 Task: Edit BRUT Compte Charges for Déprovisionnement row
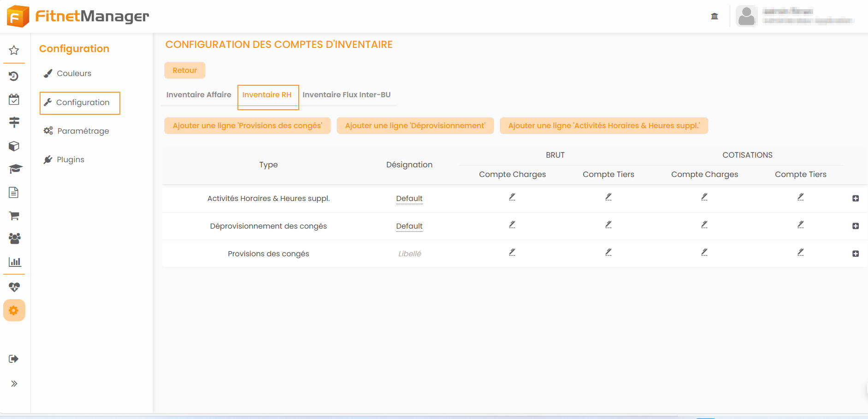512,225
